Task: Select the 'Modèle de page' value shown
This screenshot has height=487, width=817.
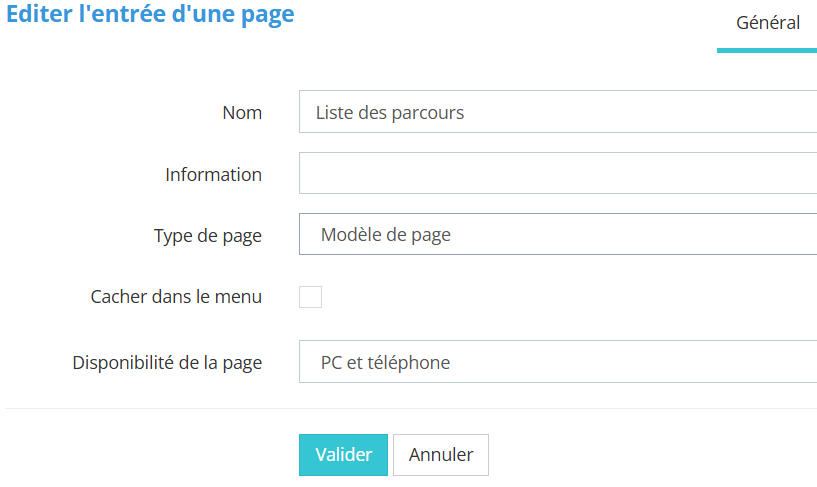Action: (386, 236)
